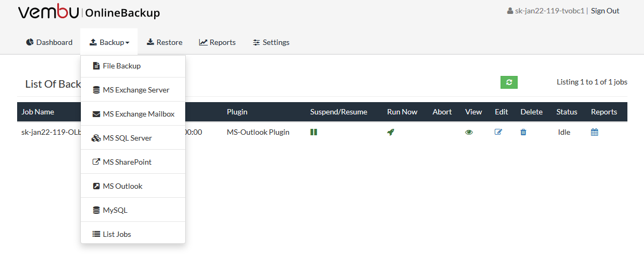
Task: Open the Settings tab
Action: [x=271, y=42]
